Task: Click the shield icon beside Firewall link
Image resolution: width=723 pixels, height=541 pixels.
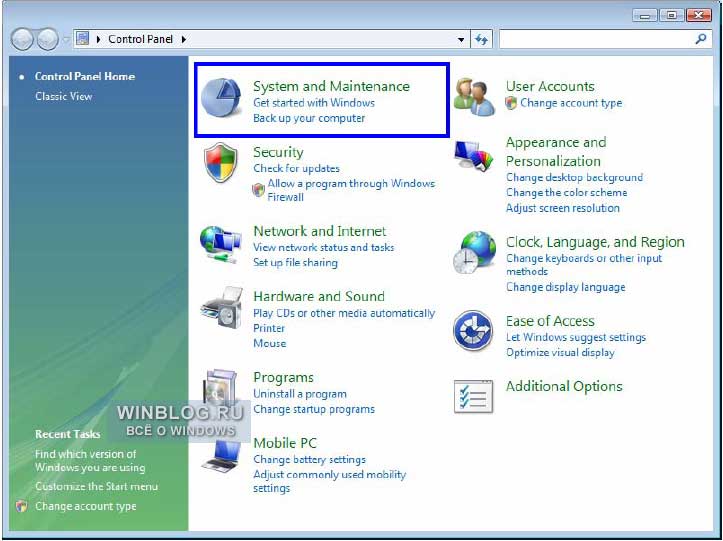Action: (x=259, y=190)
